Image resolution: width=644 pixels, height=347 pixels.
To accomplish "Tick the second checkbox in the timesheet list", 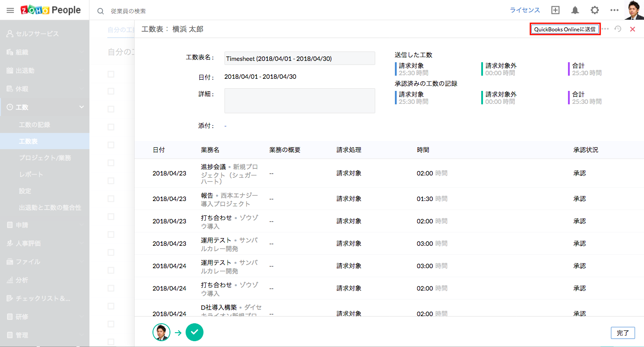I will click(111, 91).
